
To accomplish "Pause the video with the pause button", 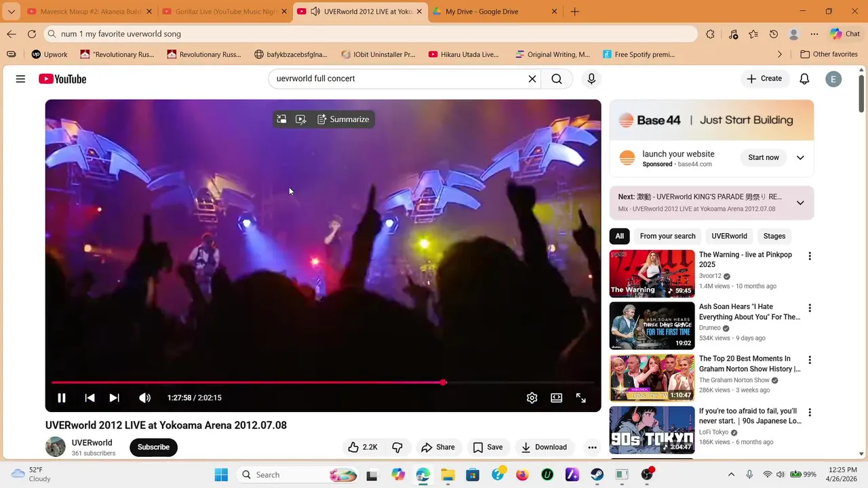I will pyautogui.click(x=61, y=398).
